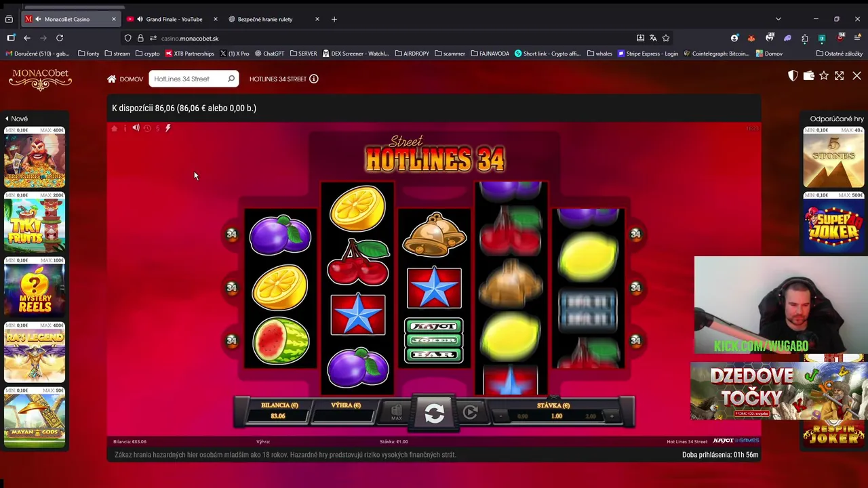Open the crypto bookmarks folder
Viewport: 868px width, 488px height.
pos(147,54)
